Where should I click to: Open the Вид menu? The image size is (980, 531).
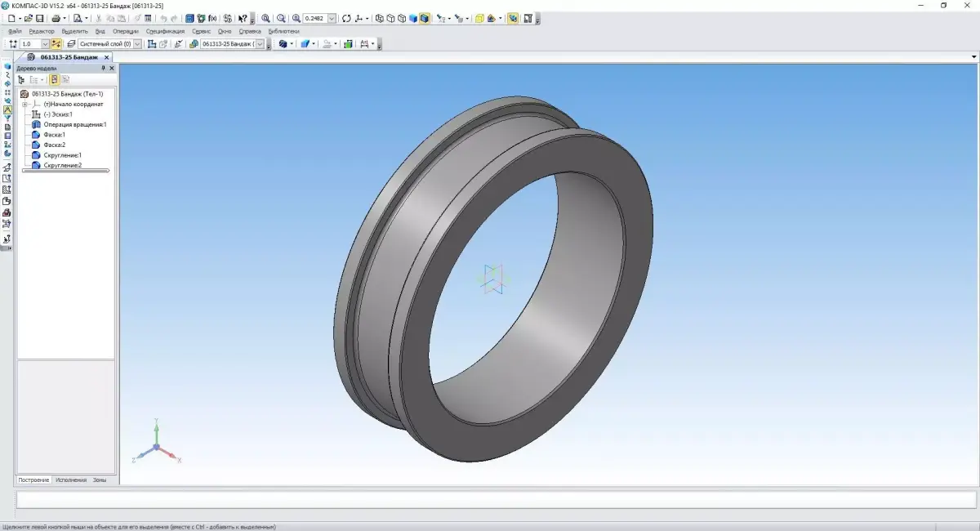tap(100, 31)
